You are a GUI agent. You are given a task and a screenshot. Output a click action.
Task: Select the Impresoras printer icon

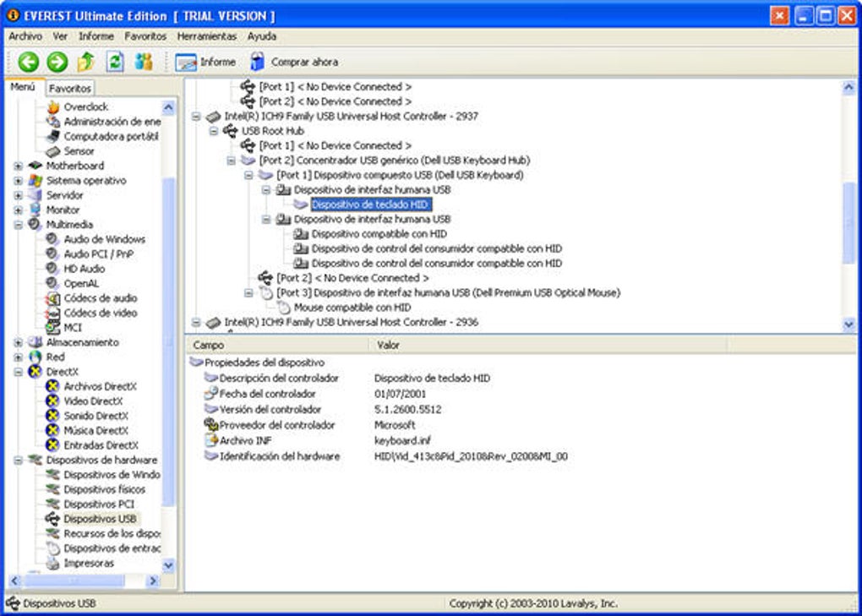pos(53,564)
